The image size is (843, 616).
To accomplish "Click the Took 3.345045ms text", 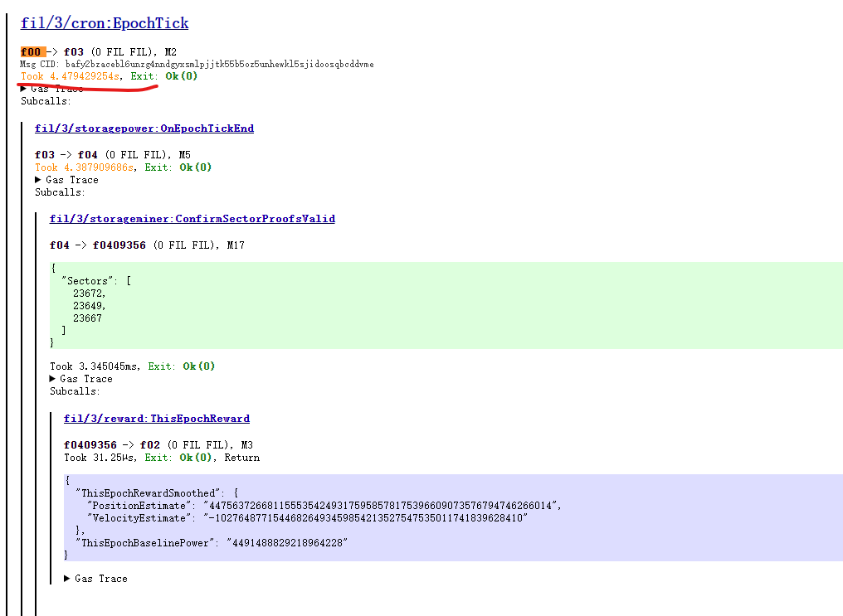I will tap(95, 366).
